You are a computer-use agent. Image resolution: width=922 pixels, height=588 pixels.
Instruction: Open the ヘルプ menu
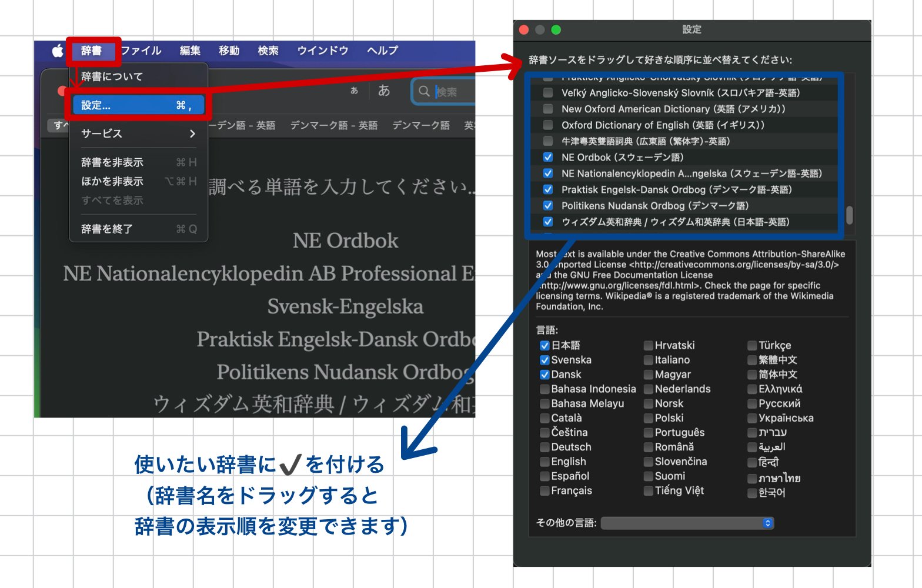382,51
